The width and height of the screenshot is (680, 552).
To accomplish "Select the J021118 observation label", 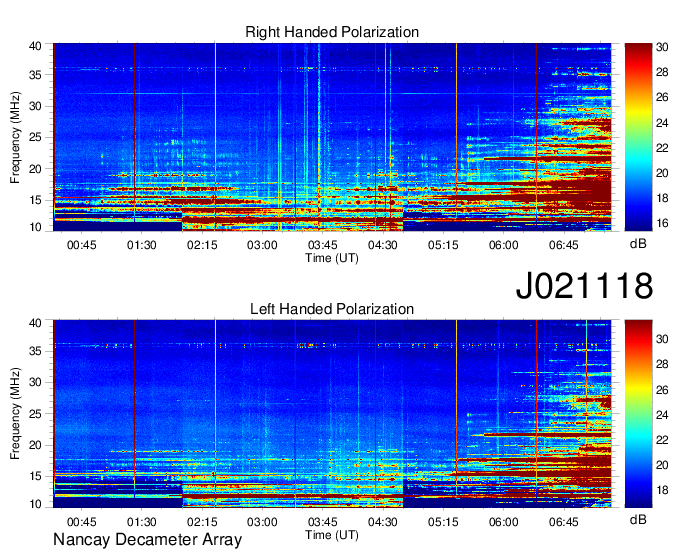I will tap(584, 285).
